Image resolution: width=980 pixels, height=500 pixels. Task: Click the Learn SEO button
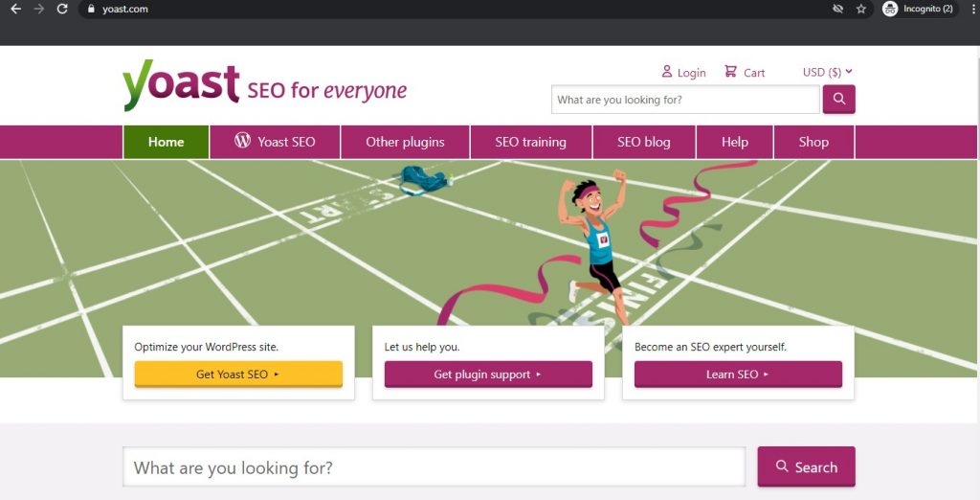738,375
